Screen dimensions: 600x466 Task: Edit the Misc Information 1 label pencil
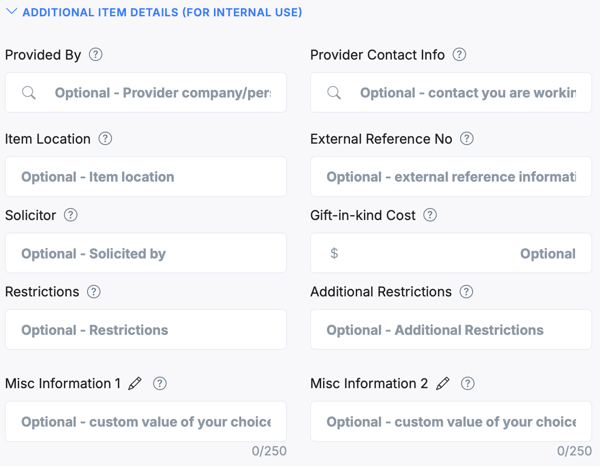[135, 383]
